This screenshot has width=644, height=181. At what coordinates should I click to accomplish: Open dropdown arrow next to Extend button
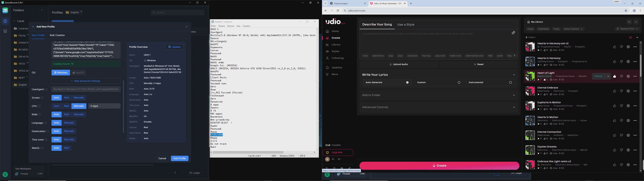608,76
